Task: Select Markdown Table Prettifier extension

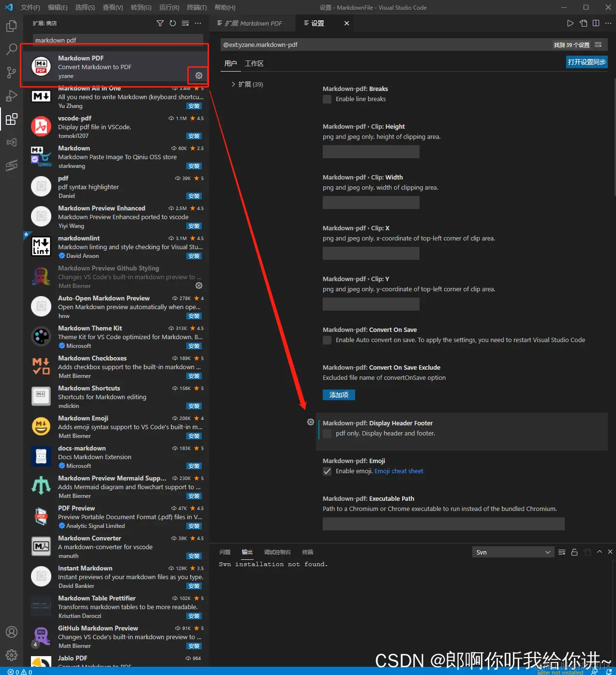Action: click(116, 607)
